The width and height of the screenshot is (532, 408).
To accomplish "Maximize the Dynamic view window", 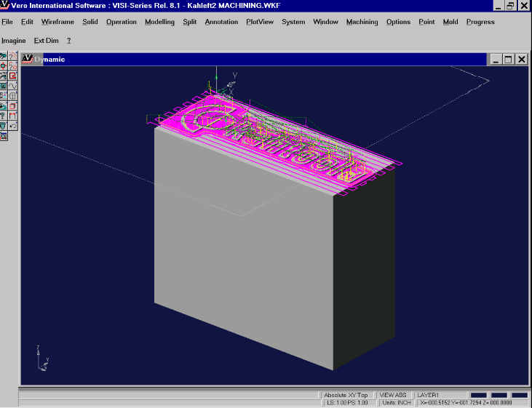I will 508,60.
